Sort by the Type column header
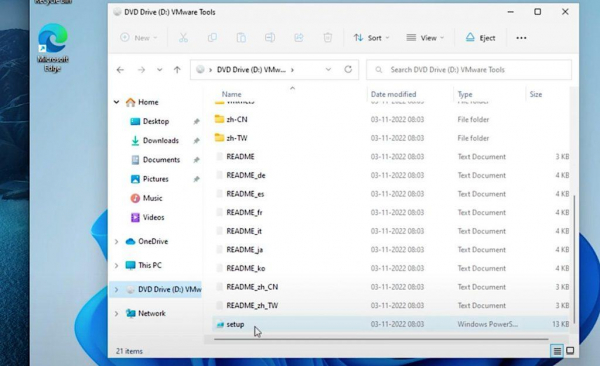 pos(465,94)
